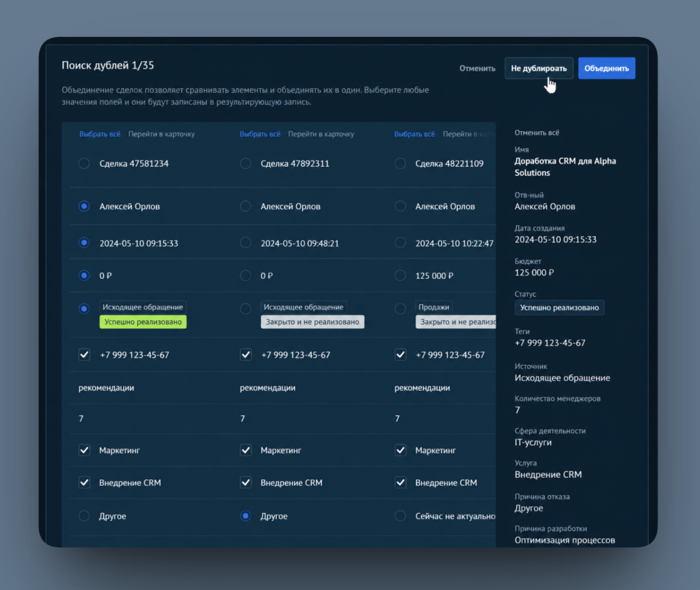700x590 pixels.
Task: Select radio button for Сделка 48221109
Action: pyautogui.click(x=400, y=163)
